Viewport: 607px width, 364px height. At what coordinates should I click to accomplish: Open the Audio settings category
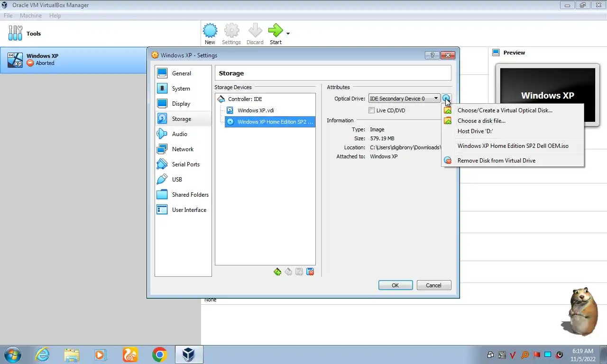[183, 134]
